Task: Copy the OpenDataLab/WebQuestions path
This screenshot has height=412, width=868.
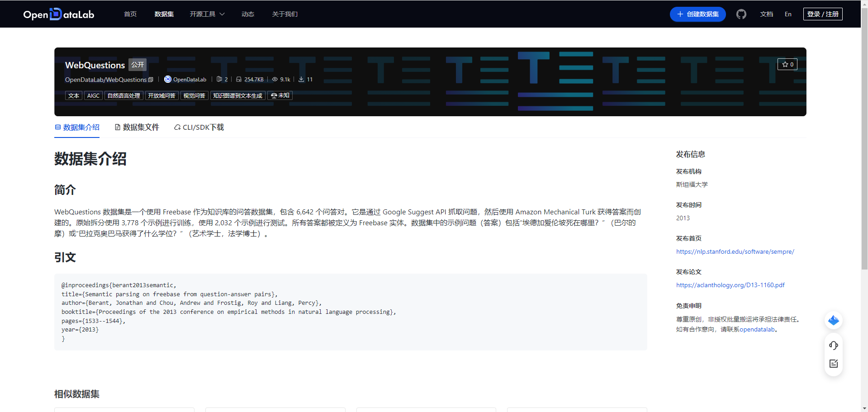Action: pos(151,80)
